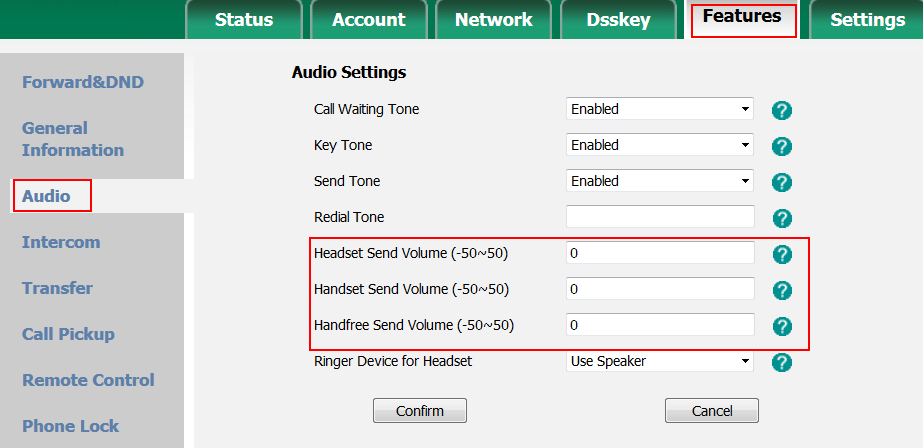The width and height of the screenshot is (923, 448).
Task: Open Ringer Device for Headset dropdown
Action: tap(660, 361)
